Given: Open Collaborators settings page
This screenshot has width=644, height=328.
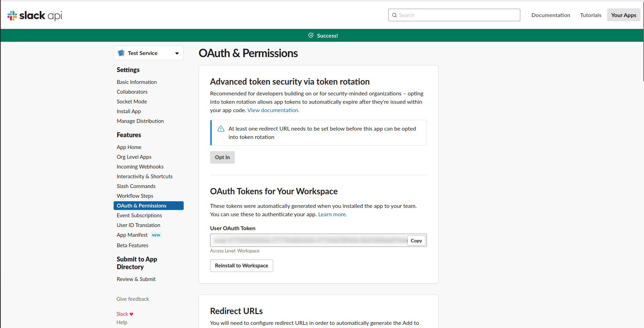Looking at the screenshot, I should tap(132, 92).
